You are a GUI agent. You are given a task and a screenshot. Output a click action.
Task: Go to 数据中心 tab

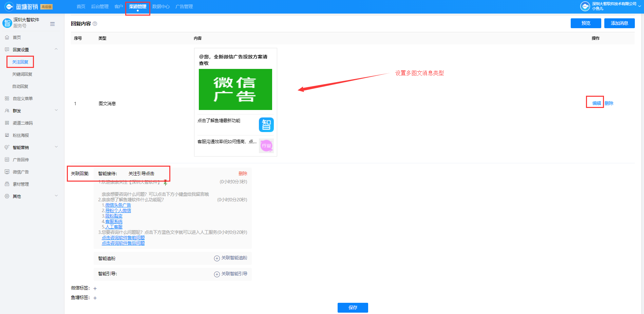coord(161,6)
